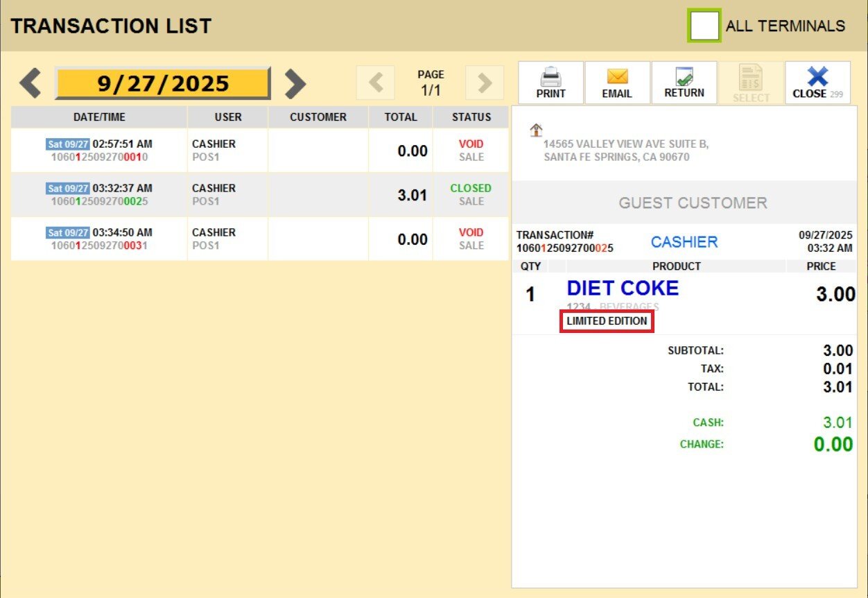Click the TOTAL column header
Screen dimensions: 868x598
401,117
